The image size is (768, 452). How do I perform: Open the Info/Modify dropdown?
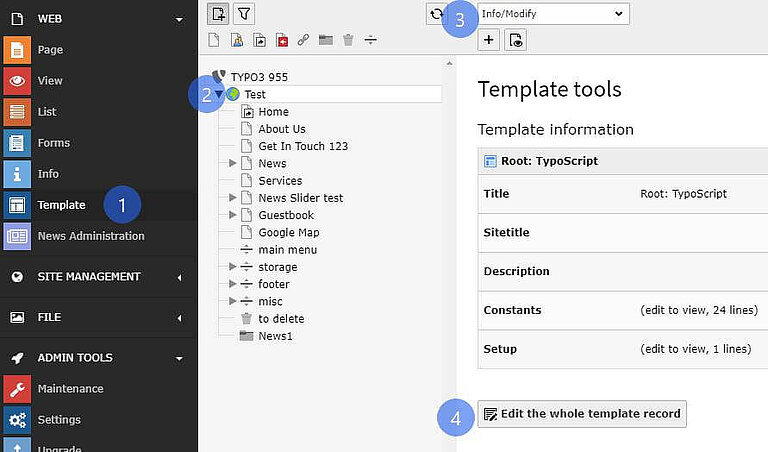552,13
